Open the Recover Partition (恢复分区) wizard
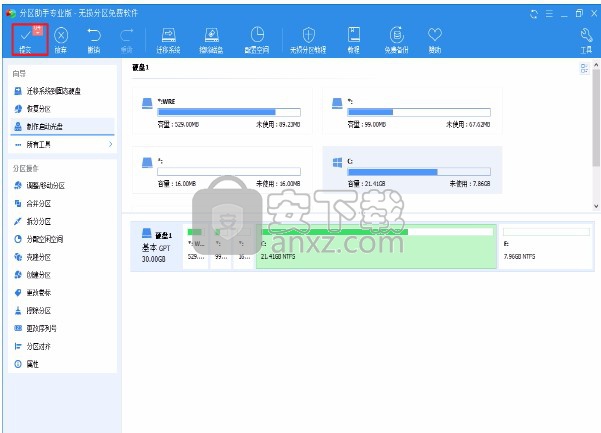This screenshot has height=433, width=601. click(x=63, y=109)
